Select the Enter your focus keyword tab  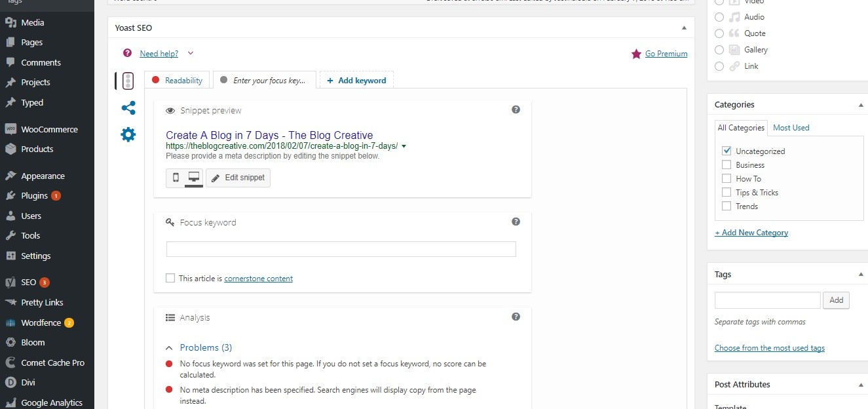coord(265,80)
